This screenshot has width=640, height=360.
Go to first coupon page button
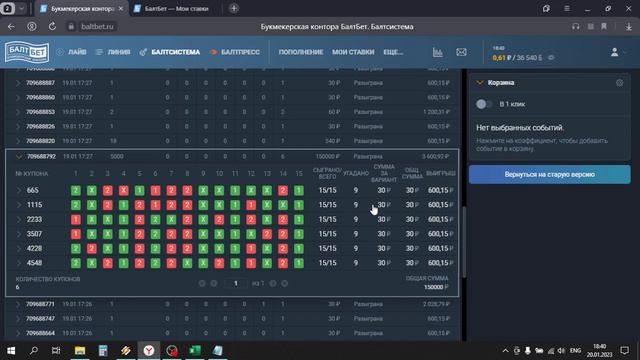202,283
